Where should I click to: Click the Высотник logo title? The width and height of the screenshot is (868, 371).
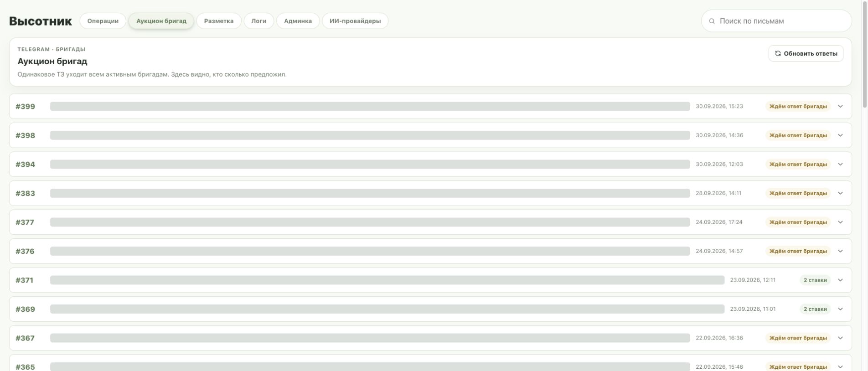tap(41, 21)
